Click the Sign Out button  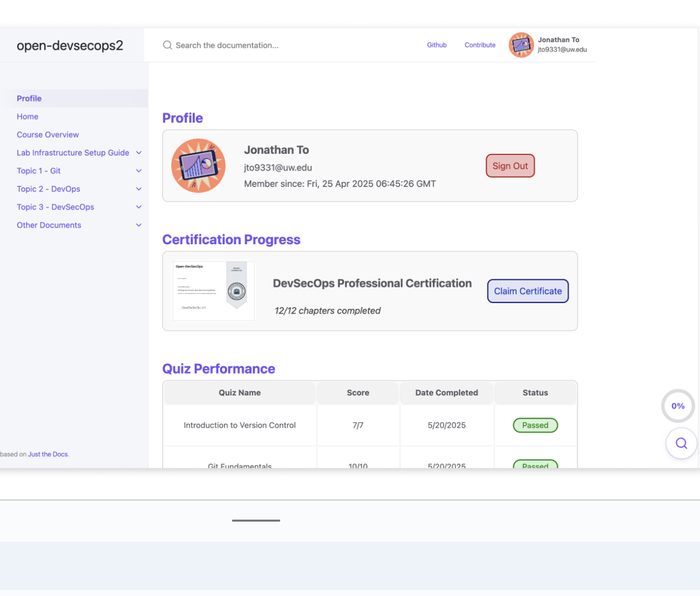[510, 166]
